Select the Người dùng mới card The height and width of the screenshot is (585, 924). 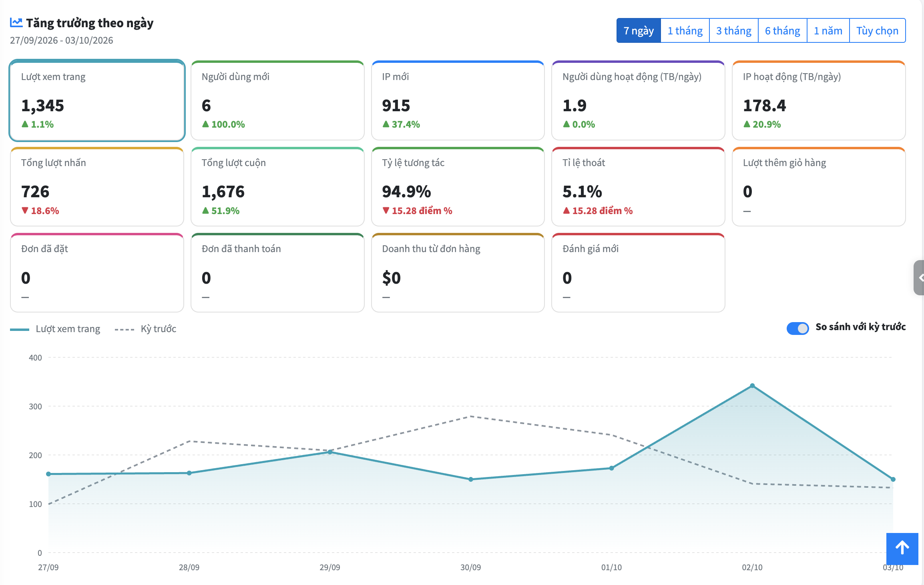click(x=277, y=100)
